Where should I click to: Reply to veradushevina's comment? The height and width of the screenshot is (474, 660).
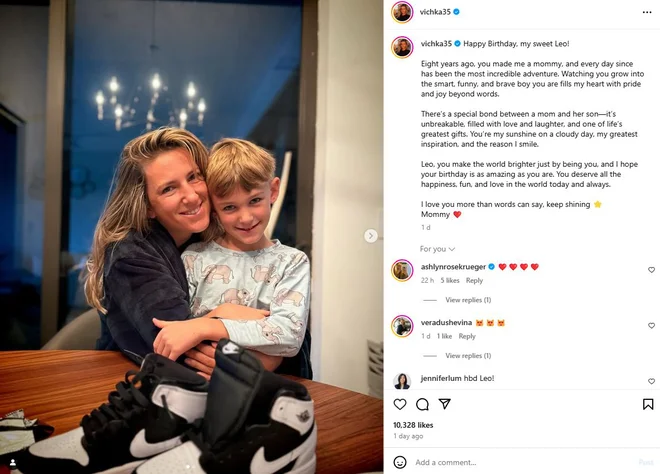click(x=467, y=336)
